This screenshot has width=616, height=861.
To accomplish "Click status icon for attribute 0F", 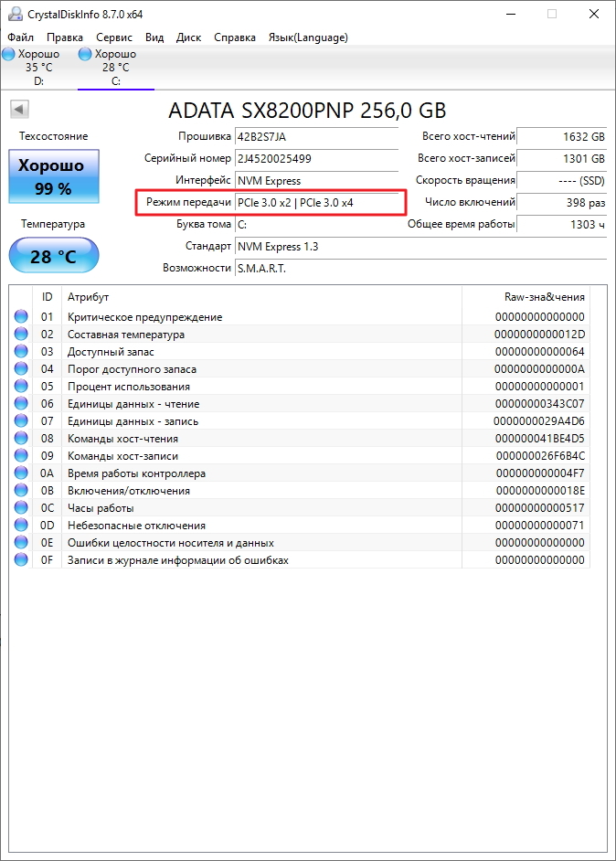I will point(21,559).
